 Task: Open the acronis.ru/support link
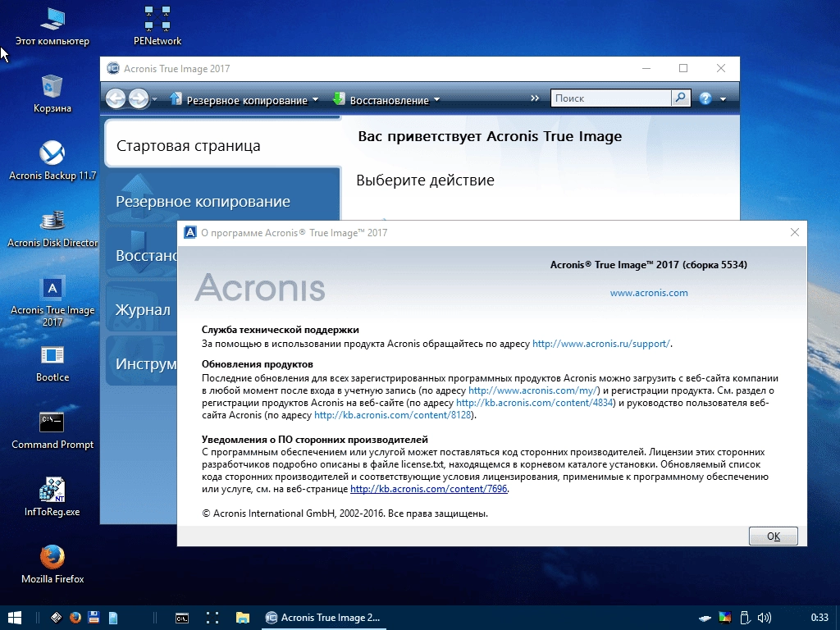tap(600, 344)
